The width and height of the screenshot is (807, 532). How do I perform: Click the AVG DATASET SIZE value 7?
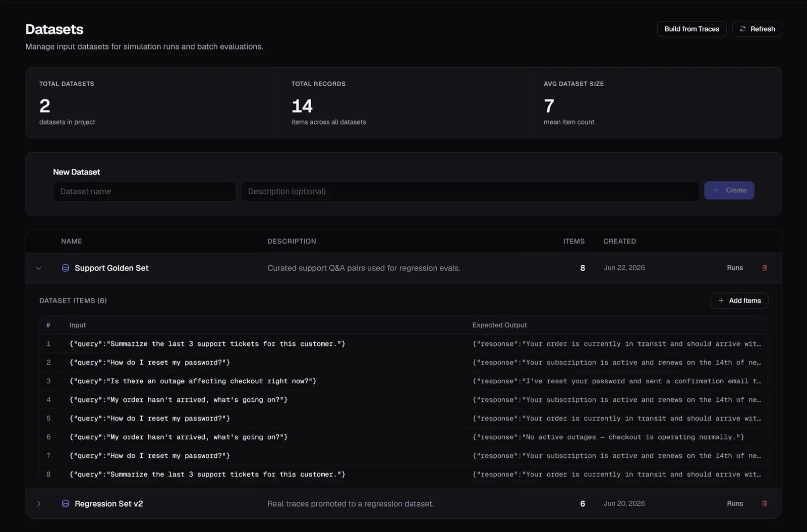tap(549, 106)
